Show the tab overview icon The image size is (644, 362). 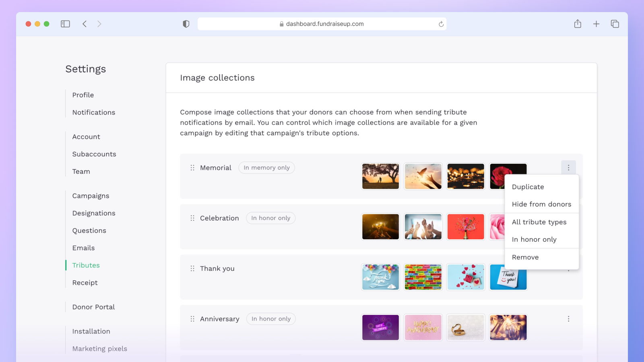pos(615,24)
